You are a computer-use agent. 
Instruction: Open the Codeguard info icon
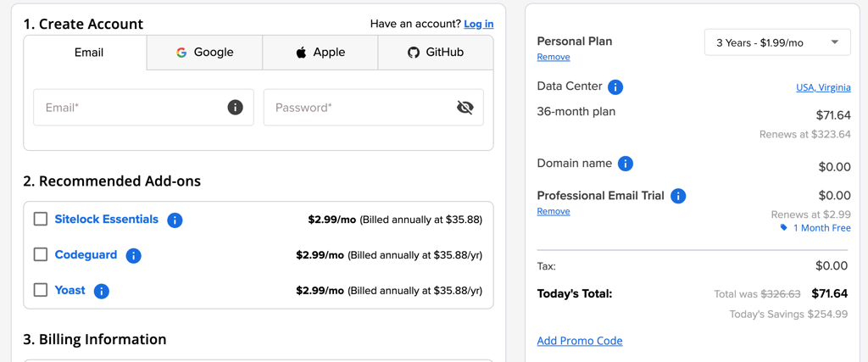133,256
